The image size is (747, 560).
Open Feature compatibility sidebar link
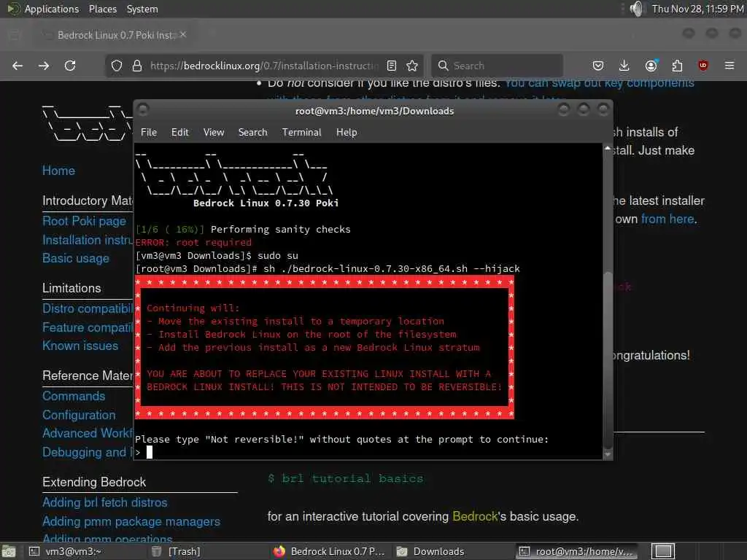(88, 327)
